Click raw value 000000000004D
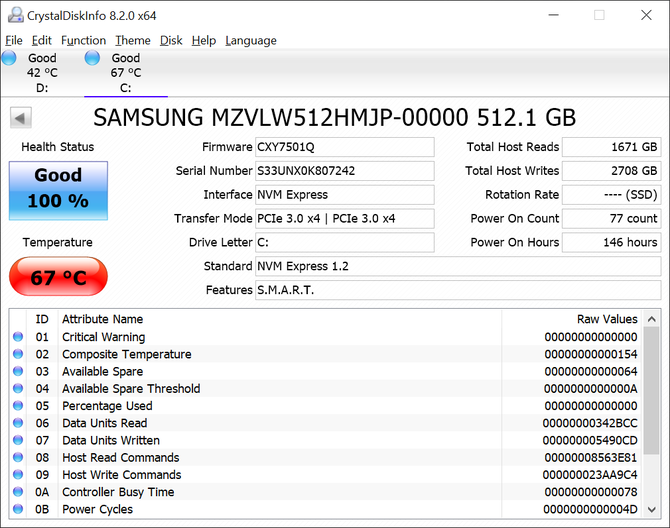Image resolution: width=670 pixels, height=528 pixels. pyautogui.click(x=591, y=509)
